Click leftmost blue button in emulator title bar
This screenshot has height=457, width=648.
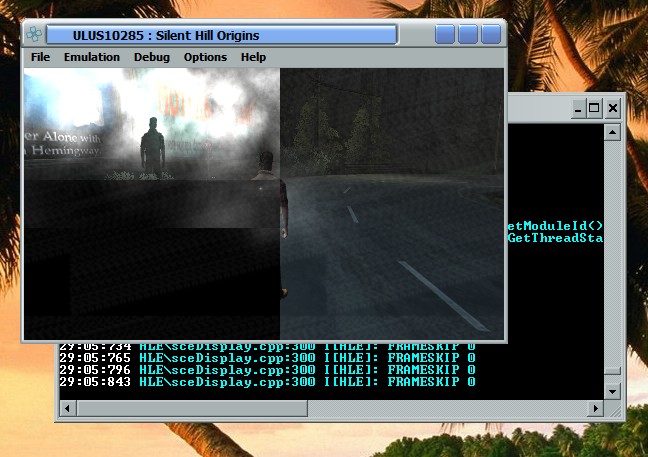tap(445, 35)
